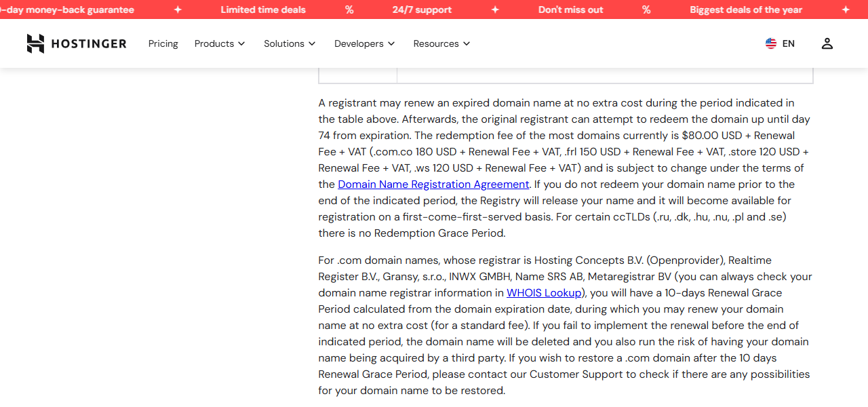Click the US flag language icon
The height and width of the screenshot is (407, 868).
[x=771, y=43]
